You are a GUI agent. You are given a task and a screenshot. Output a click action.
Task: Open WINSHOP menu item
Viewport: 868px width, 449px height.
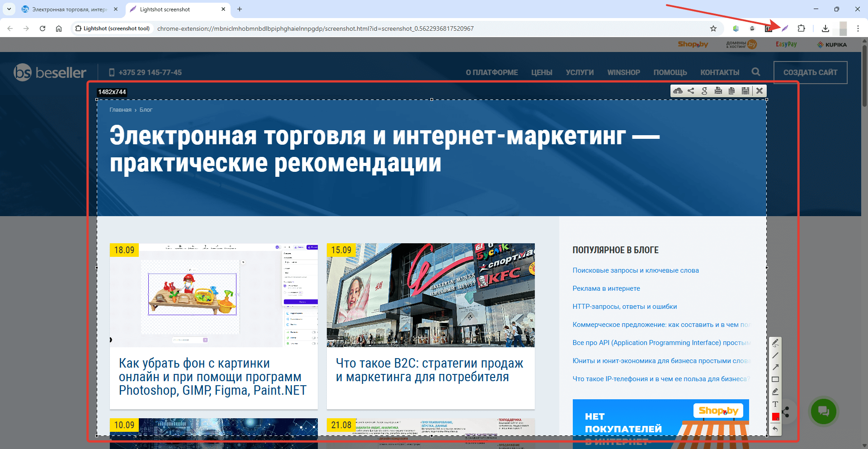tap(623, 72)
